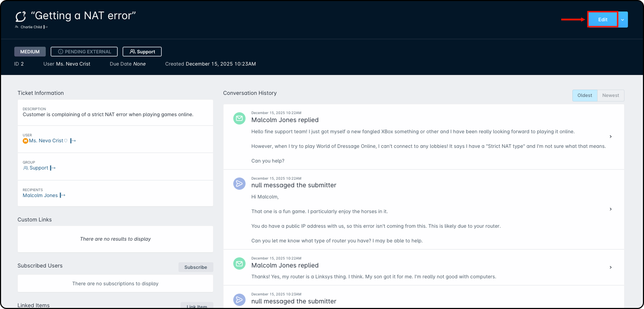
Task: Click the green envelope icon on first reply
Action: tap(239, 119)
